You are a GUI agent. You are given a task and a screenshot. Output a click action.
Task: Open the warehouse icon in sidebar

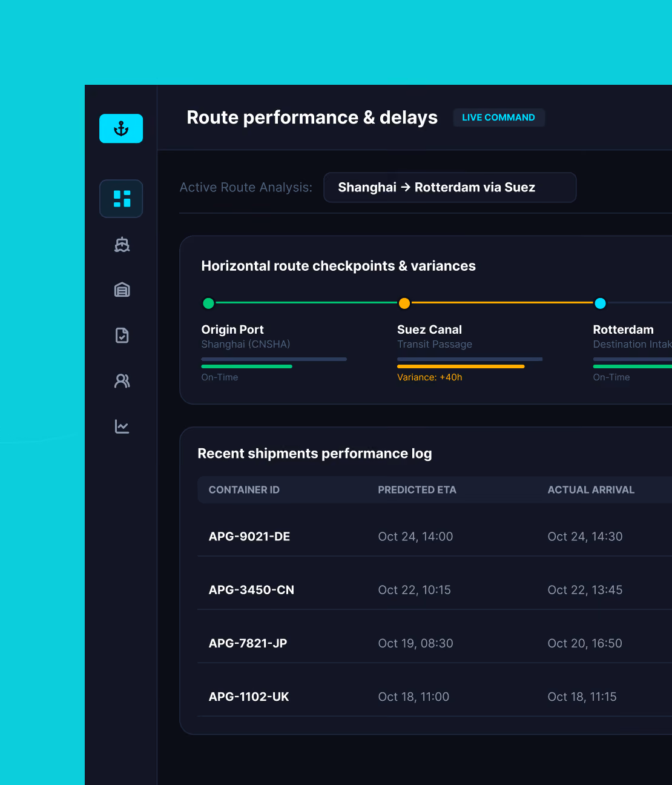tap(122, 290)
